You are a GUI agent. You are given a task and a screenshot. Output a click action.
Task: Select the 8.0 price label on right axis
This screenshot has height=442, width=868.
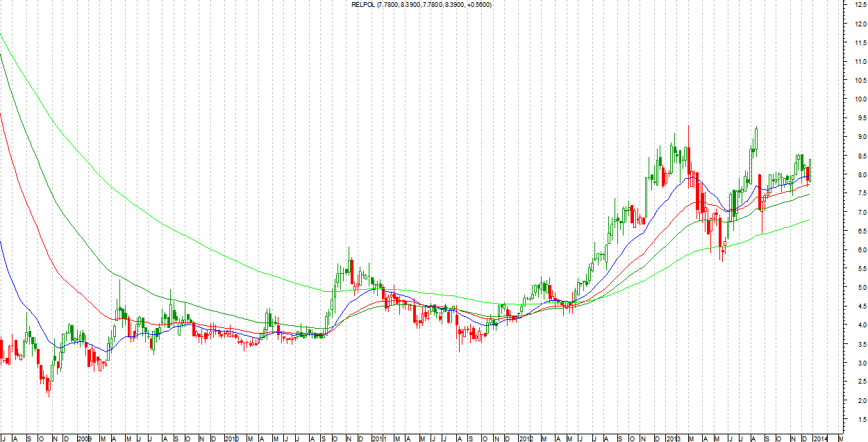coord(856,174)
